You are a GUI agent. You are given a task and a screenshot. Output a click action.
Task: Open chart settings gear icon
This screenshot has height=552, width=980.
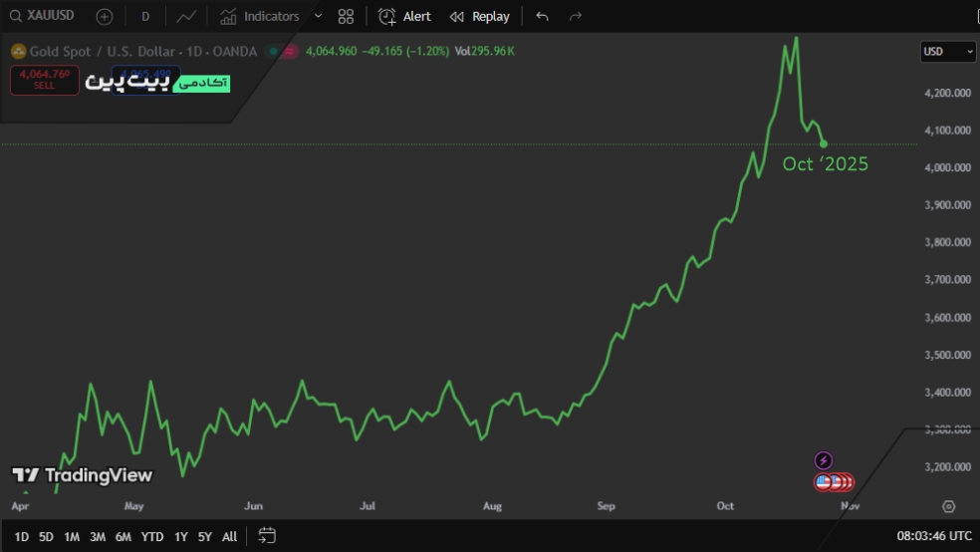pyautogui.click(x=948, y=506)
